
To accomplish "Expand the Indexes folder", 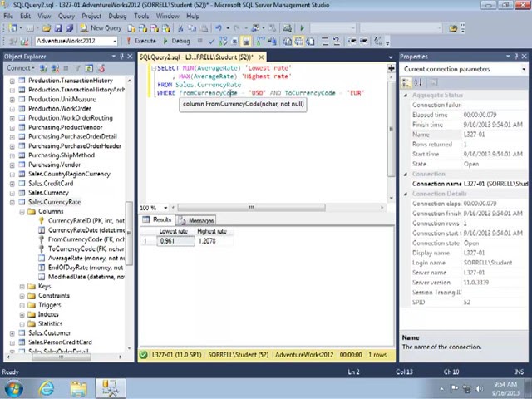I will coord(22,315).
